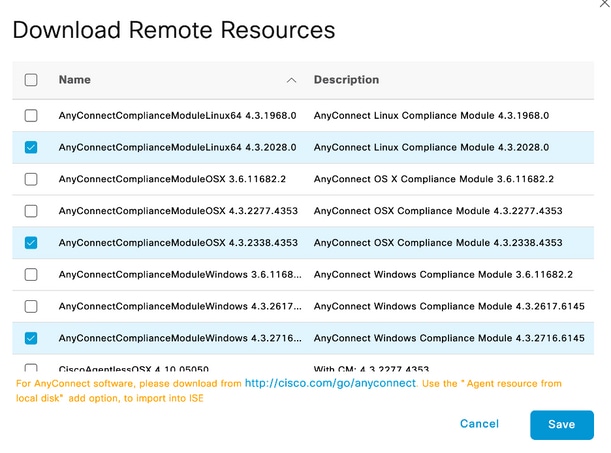Image resolution: width=611 pixels, height=453 pixels.
Task: Open the cisco.com/go/anyconnect link
Action: coord(330,383)
